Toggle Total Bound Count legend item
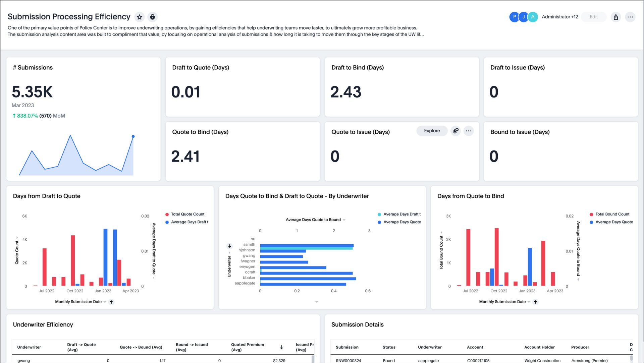Screen dimensions: 644x363 (609, 214)
